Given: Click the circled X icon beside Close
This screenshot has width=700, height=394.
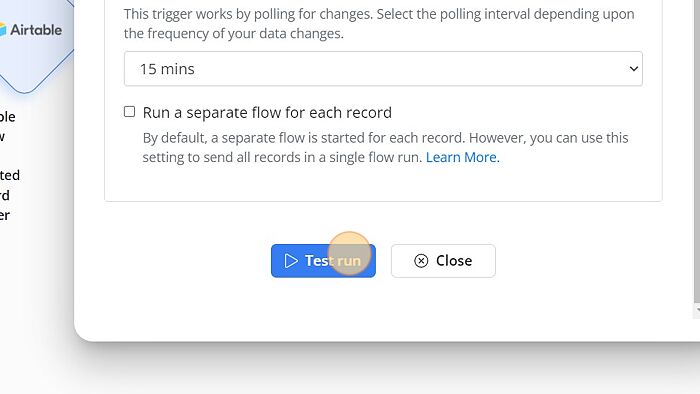Looking at the screenshot, I should 421,261.
